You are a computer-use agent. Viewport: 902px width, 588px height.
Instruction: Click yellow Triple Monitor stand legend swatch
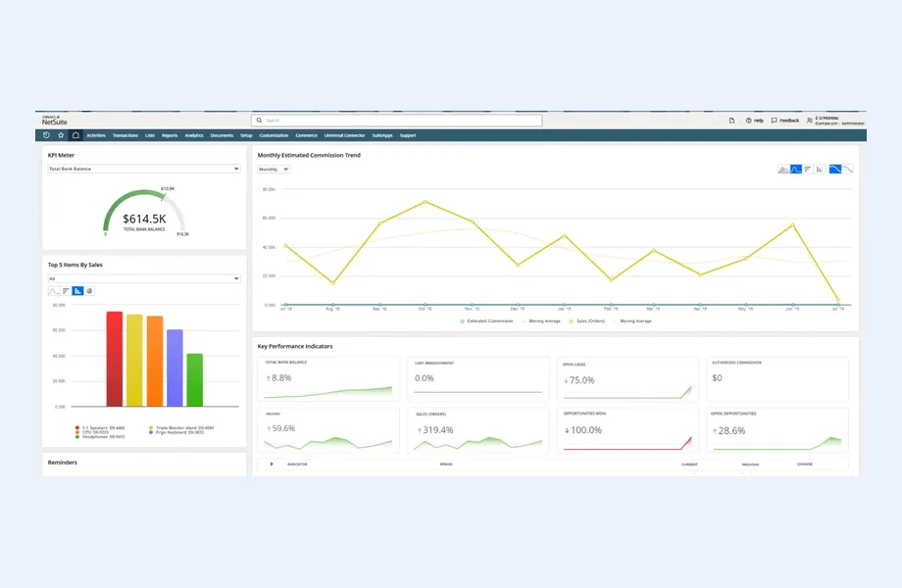151,427
